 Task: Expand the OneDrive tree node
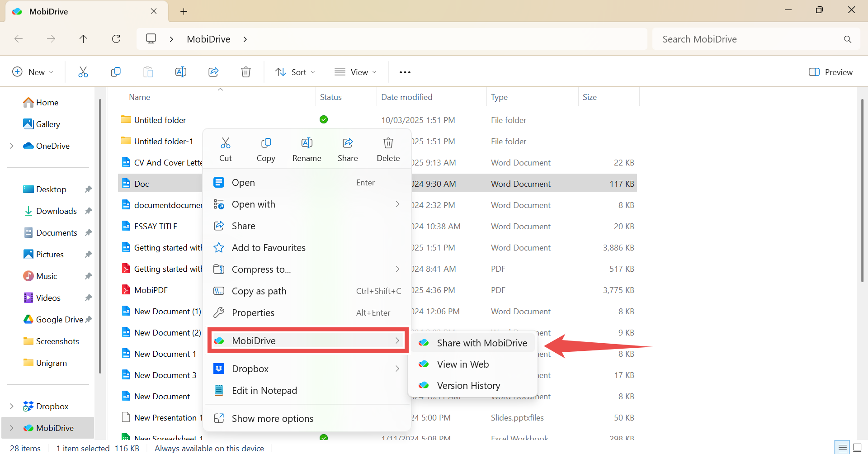(x=12, y=146)
